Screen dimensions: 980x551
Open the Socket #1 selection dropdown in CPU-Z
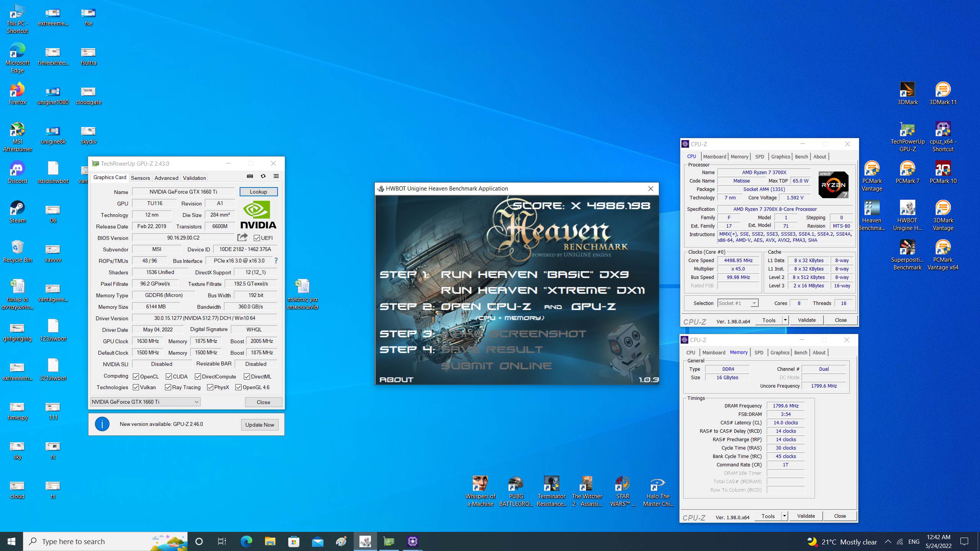click(x=738, y=303)
